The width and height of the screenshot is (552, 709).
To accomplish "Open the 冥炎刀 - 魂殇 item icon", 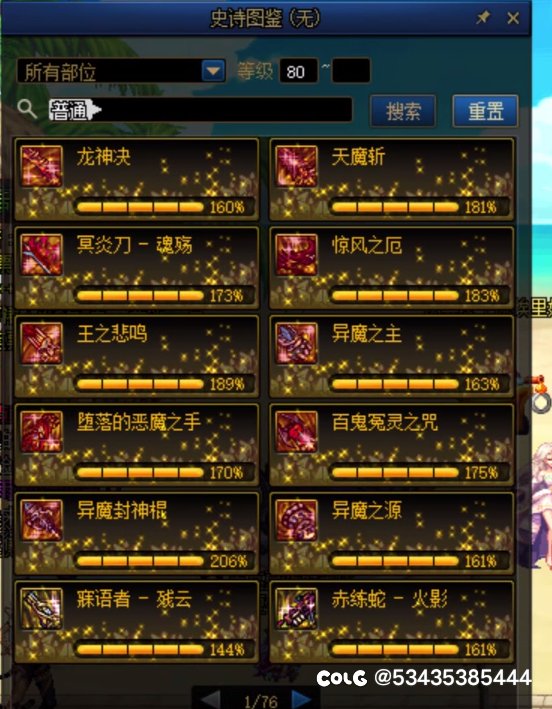I will pyautogui.click(x=41, y=255).
